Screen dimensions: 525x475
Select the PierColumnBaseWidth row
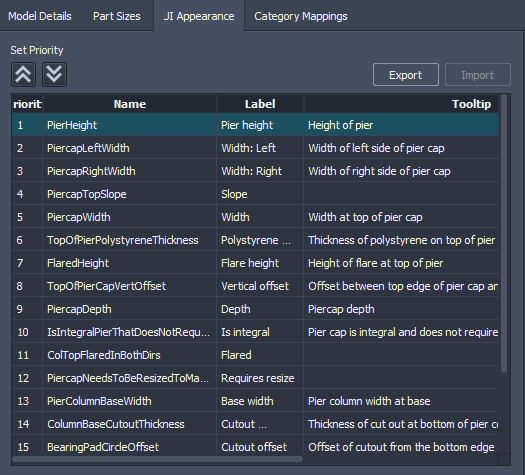255,401
